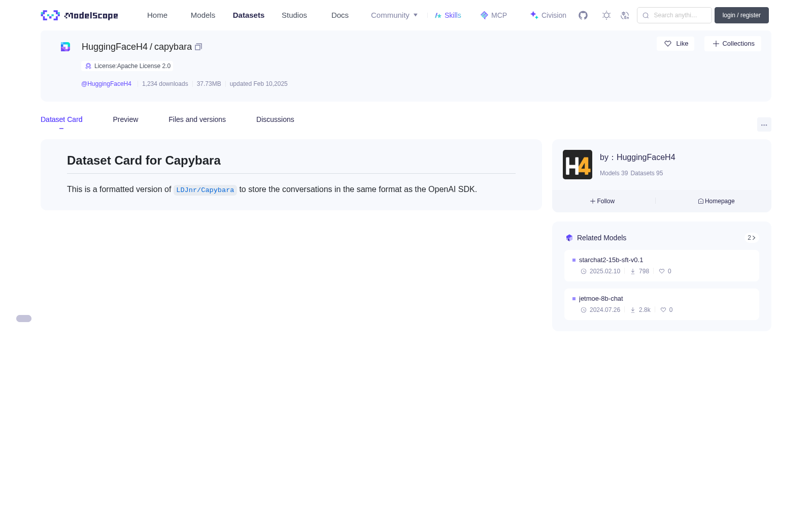Click the 'updated Feb 10,2025' text
This screenshot has width=812, height=508.
pos(258,84)
